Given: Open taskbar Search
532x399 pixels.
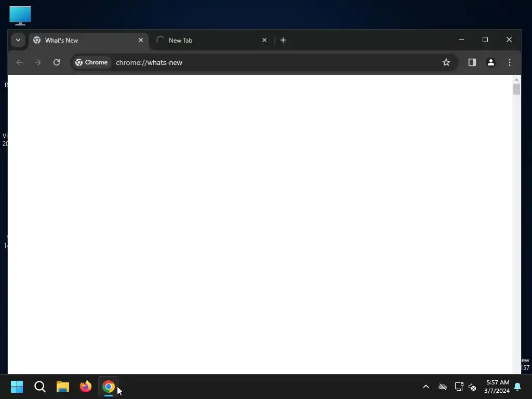Looking at the screenshot, I should tap(40, 387).
